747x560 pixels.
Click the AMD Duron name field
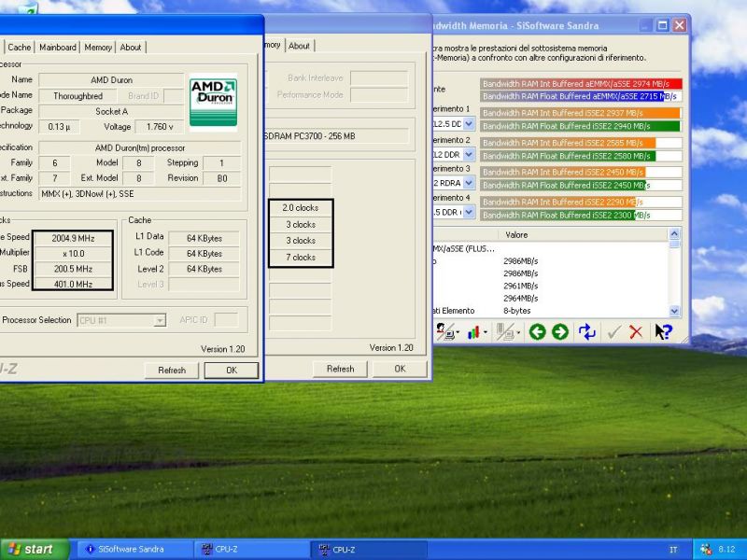point(111,80)
